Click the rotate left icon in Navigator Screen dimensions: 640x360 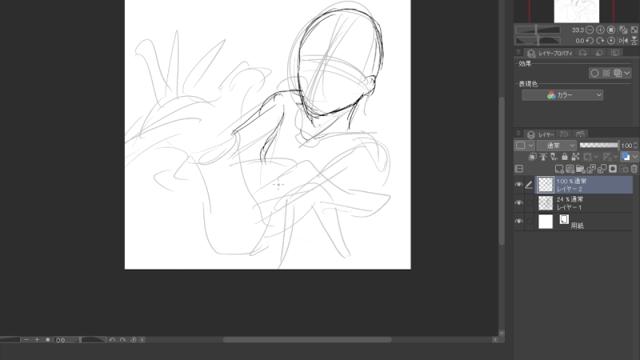(590, 40)
